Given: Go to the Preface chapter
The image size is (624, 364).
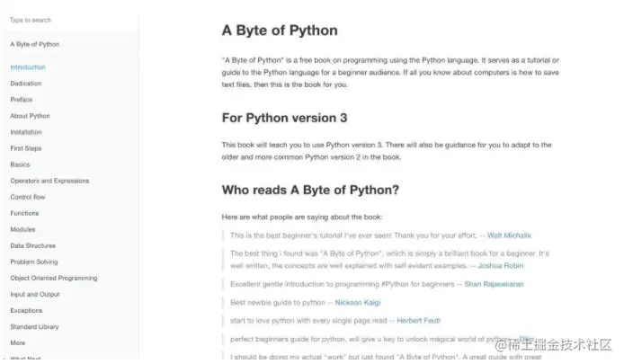Looking at the screenshot, I should coord(22,100).
